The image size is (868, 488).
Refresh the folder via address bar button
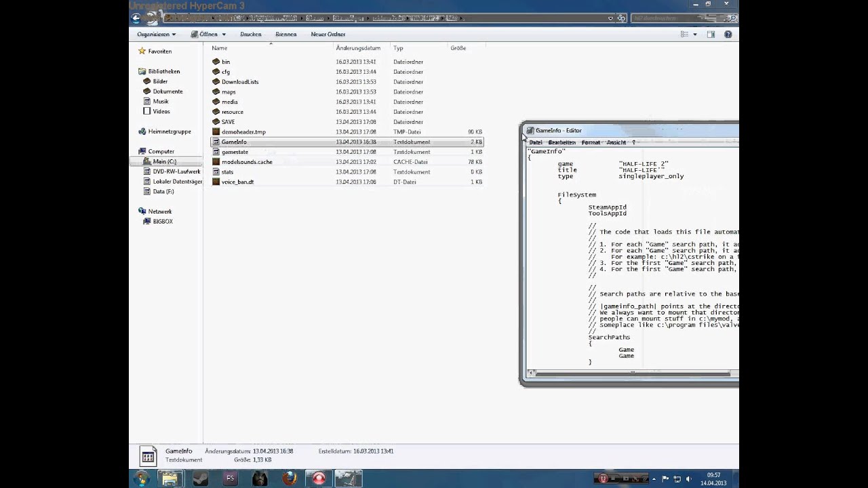point(620,18)
